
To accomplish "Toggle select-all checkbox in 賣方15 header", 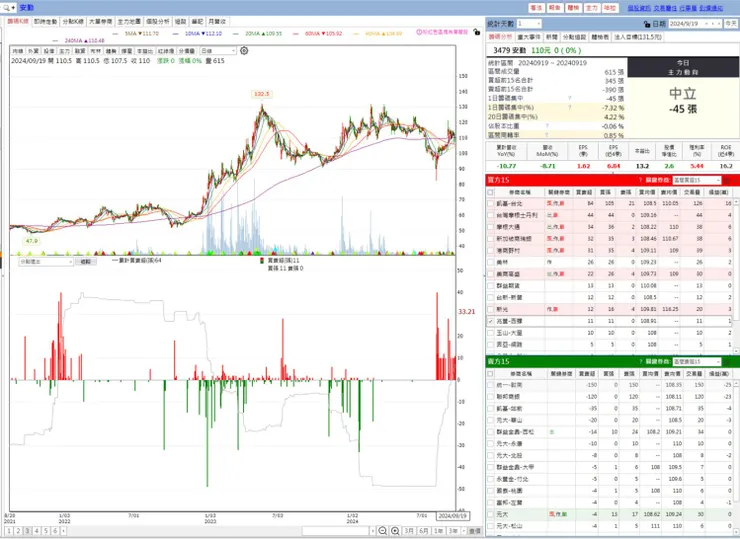I will pyautogui.click(x=490, y=373).
